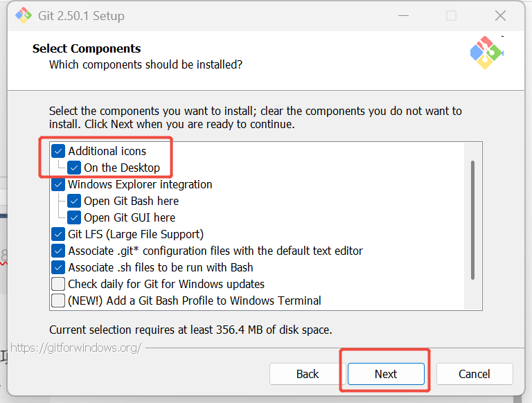Uncheck the Additional icons checkbox
This screenshot has height=403, width=532.
pos(58,151)
